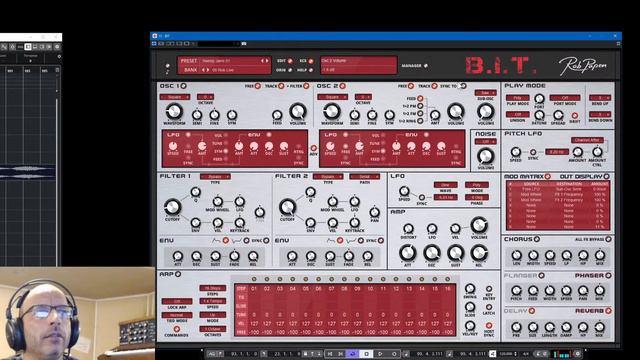Open Filter 1 TYPE dropdown
Viewport: 640px width, 360px height.
215,177
